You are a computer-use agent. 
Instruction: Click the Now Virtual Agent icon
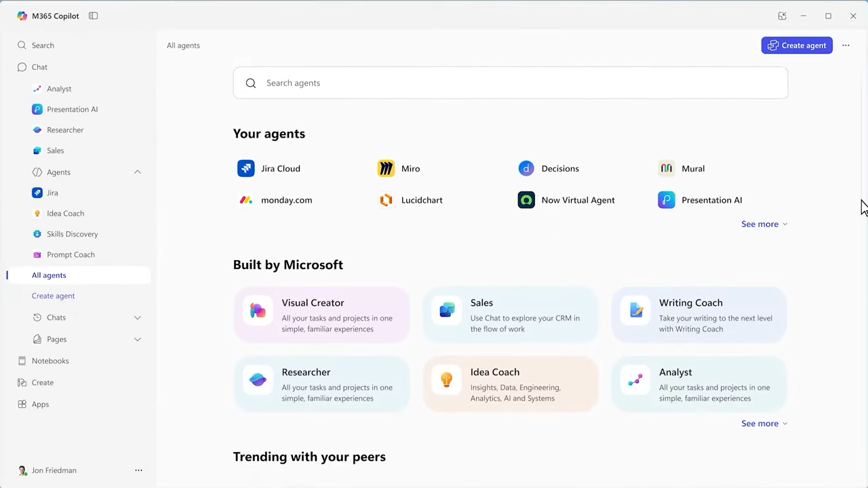click(x=526, y=200)
